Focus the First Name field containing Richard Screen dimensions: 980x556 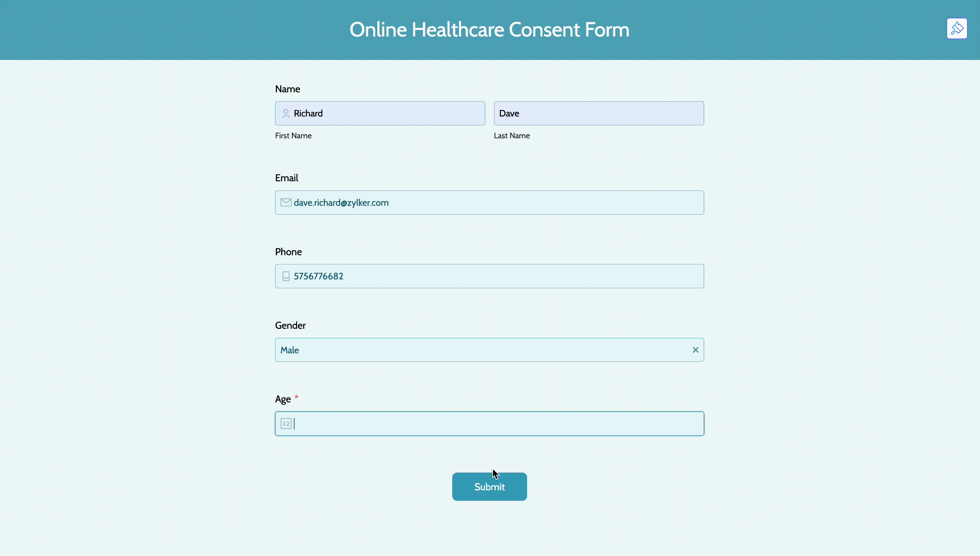pos(385,113)
